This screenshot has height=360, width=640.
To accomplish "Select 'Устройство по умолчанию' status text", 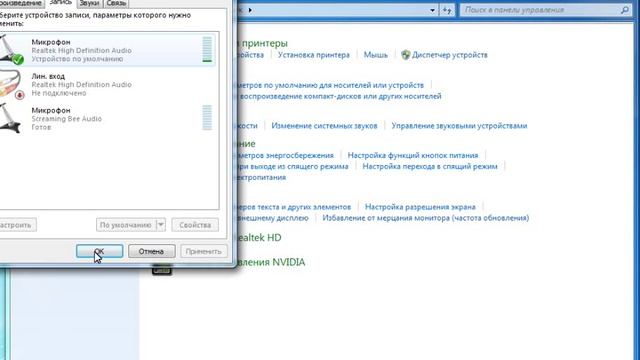I will [x=77, y=59].
